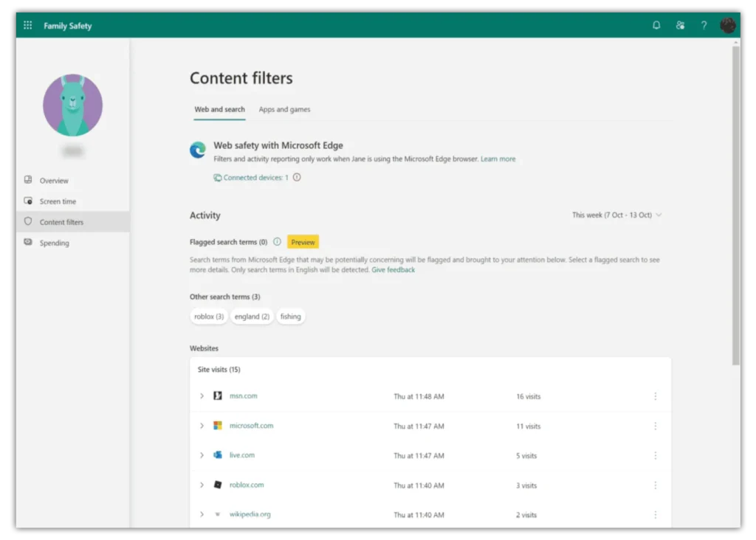Open the wikipedia.org site link
Viewport: 756px width, 540px height.
pyautogui.click(x=250, y=514)
